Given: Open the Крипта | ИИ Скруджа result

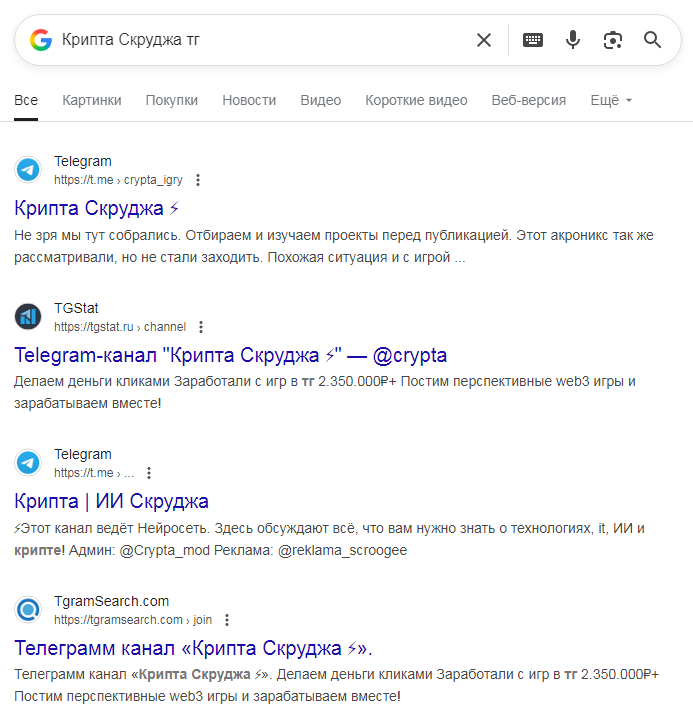Looking at the screenshot, I should (x=112, y=502).
